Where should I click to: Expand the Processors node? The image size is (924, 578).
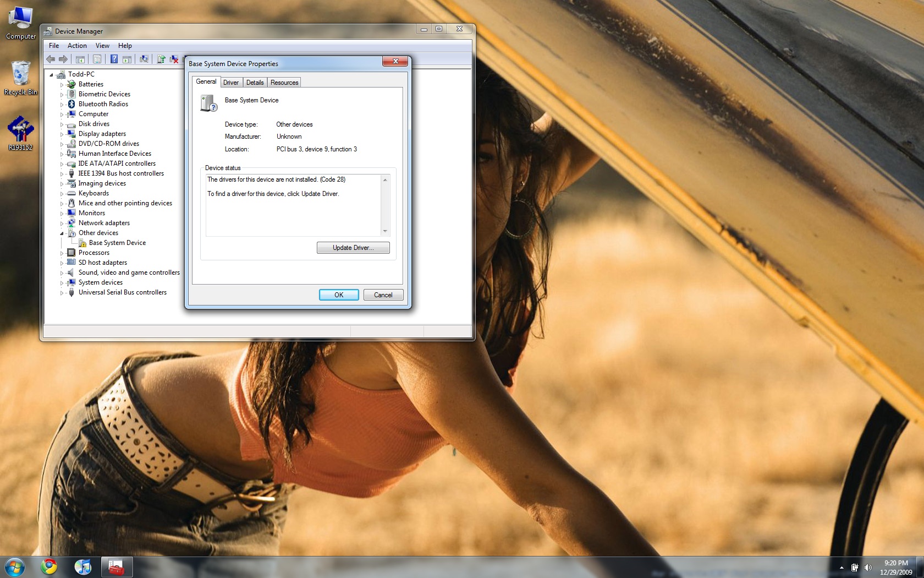[62, 253]
